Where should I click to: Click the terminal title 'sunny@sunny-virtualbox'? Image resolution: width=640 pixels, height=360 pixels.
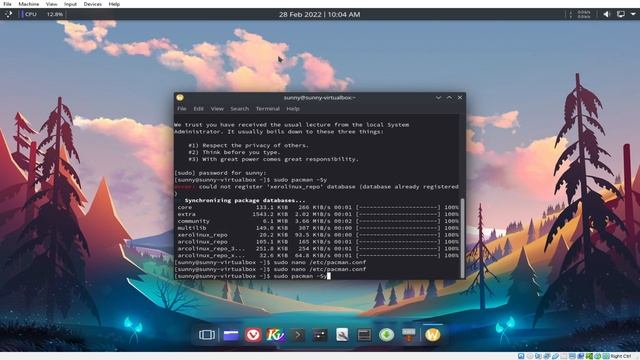[x=319, y=98]
